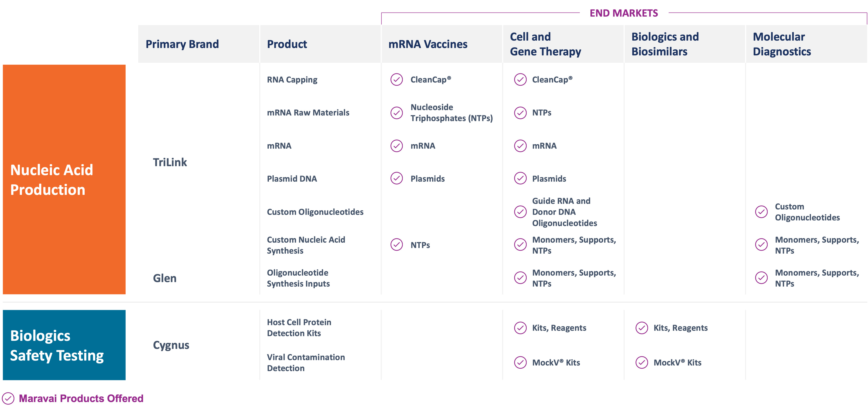Click the TriLink brand name
Image resolution: width=868 pixels, height=411 pixels.
coord(170,162)
